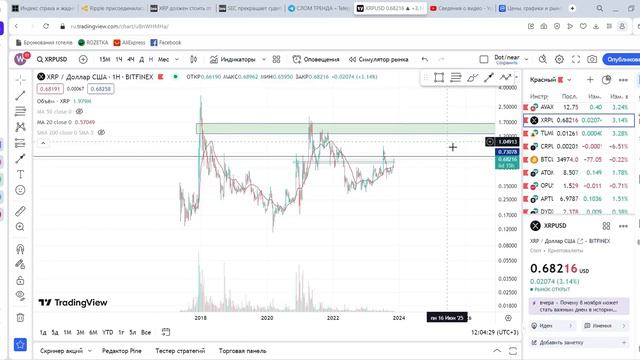Select the zoom in tool
Screen dimensions: 640x360
click(x=20, y=227)
